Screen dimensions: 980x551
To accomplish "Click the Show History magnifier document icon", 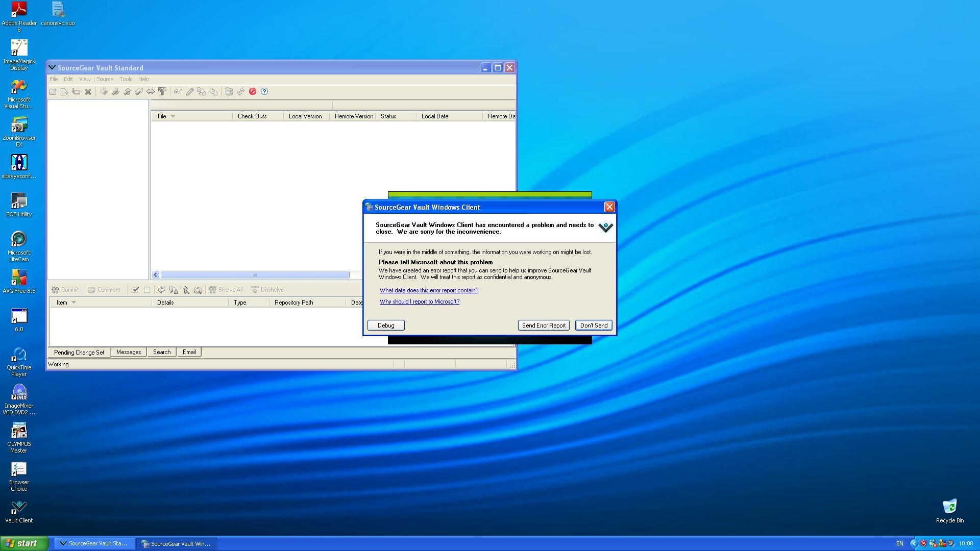I will click(202, 92).
